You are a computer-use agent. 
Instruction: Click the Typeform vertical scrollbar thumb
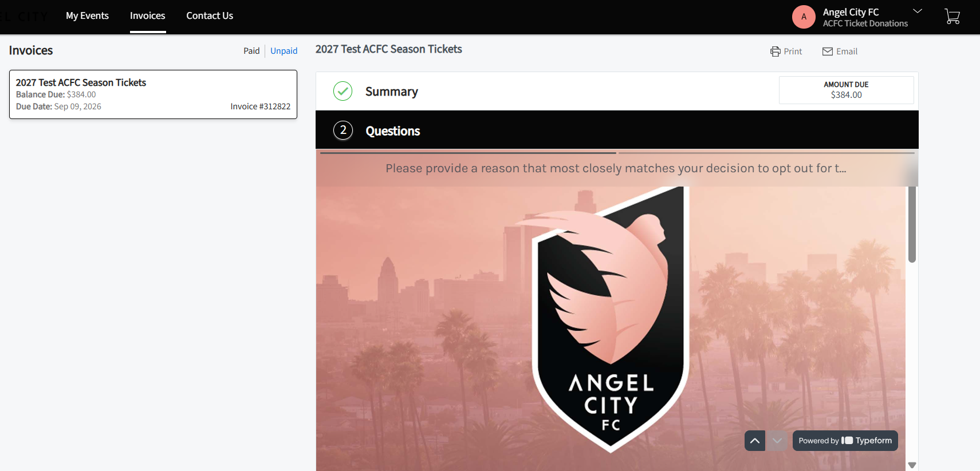(912, 224)
